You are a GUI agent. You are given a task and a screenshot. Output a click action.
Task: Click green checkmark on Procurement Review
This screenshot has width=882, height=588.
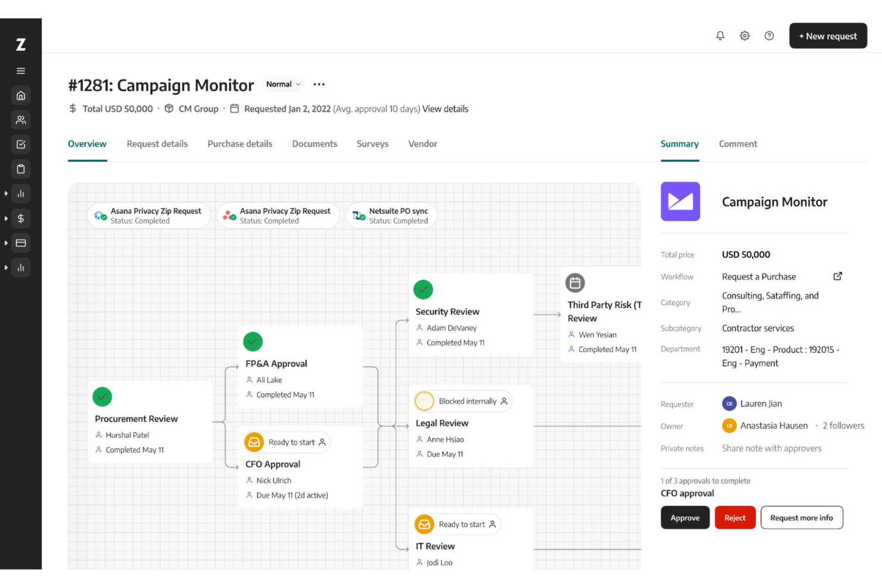pyautogui.click(x=103, y=397)
